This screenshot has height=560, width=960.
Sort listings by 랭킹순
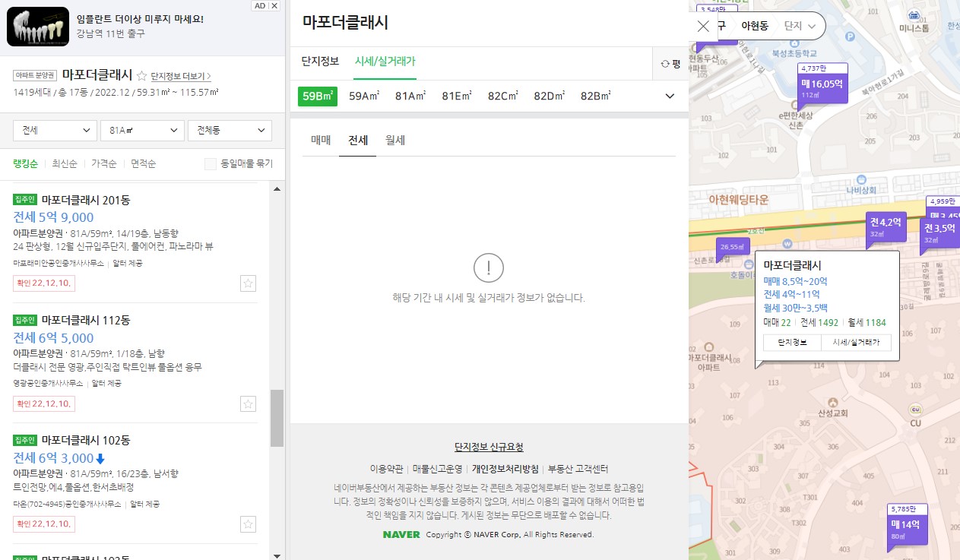26,163
